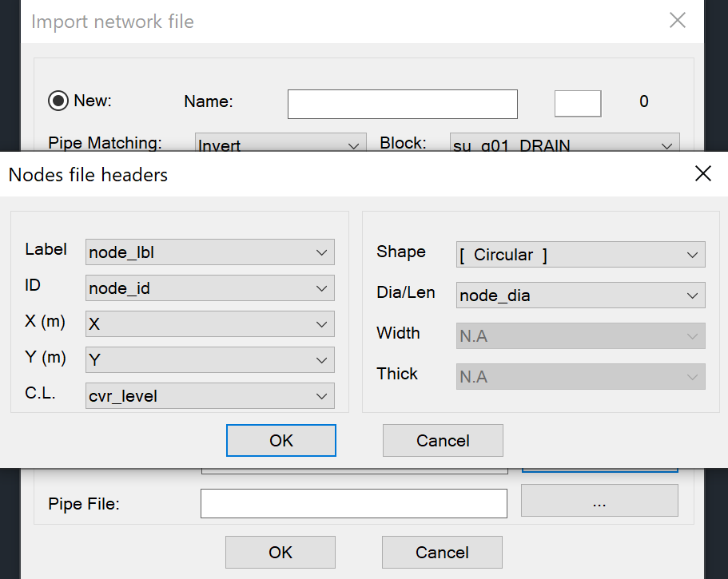Click OK in Import network file dialog

point(280,552)
